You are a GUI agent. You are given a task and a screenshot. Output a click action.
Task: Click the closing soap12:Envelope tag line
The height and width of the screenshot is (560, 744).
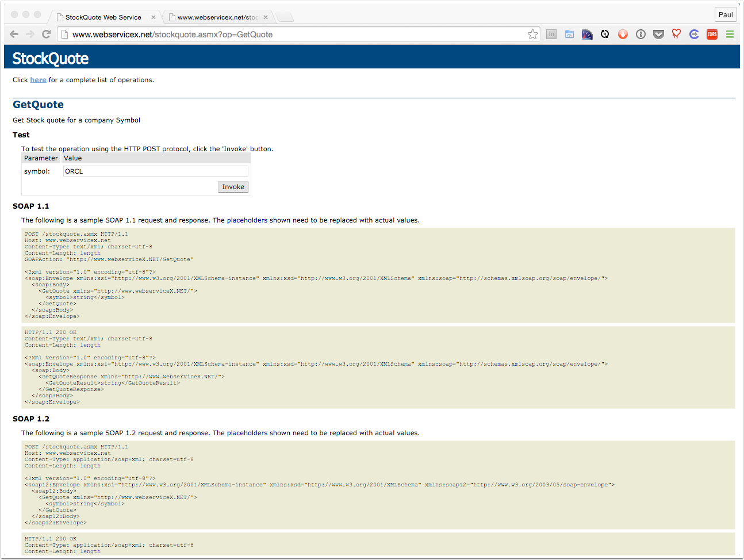[x=56, y=523]
